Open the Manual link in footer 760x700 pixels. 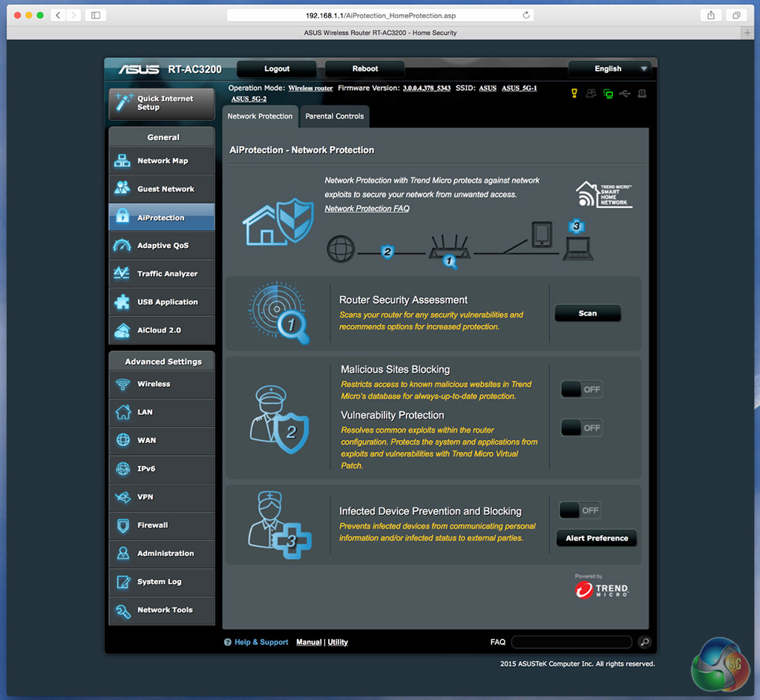[309, 642]
